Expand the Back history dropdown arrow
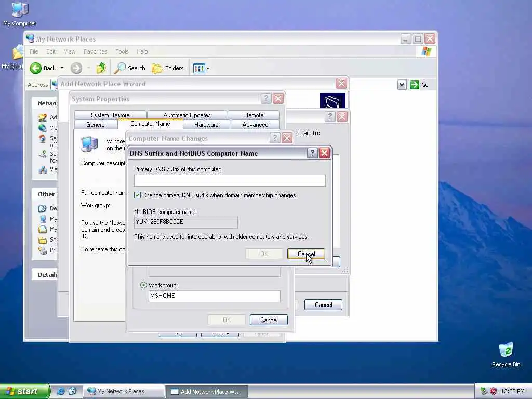The height and width of the screenshot is (399, 532). coord(62,68)
